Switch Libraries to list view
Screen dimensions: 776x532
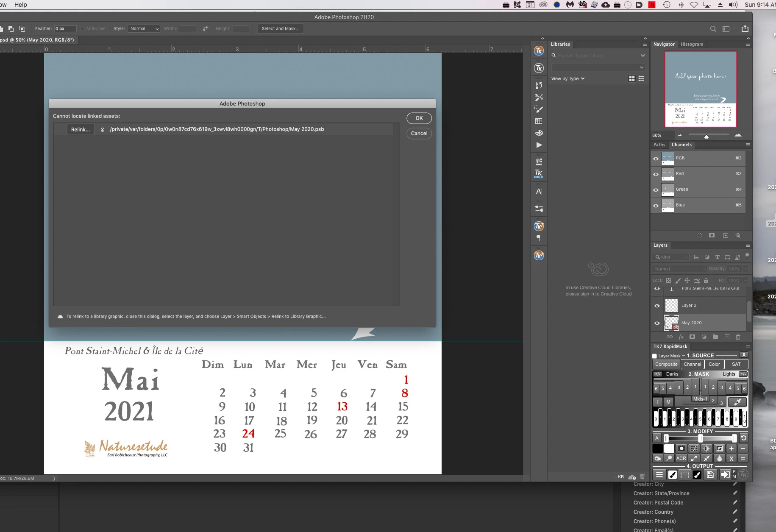click(641, 78)
